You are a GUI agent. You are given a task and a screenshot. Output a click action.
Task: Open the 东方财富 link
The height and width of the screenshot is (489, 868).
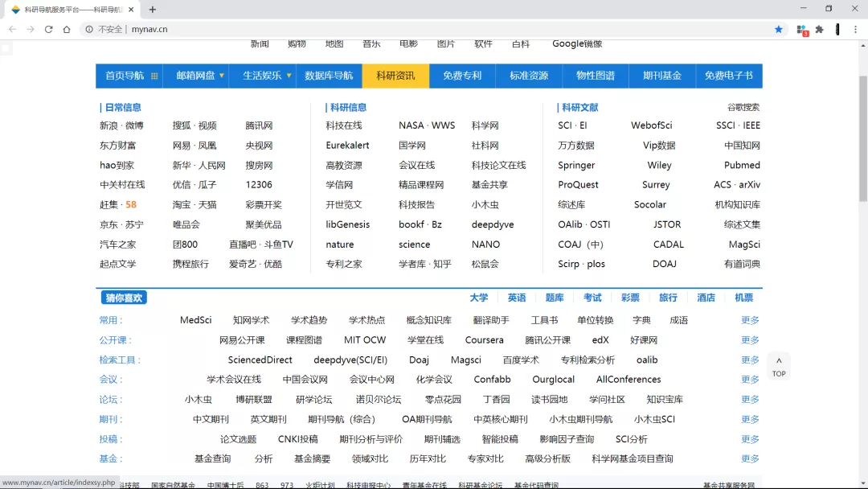tap(118, 146)
